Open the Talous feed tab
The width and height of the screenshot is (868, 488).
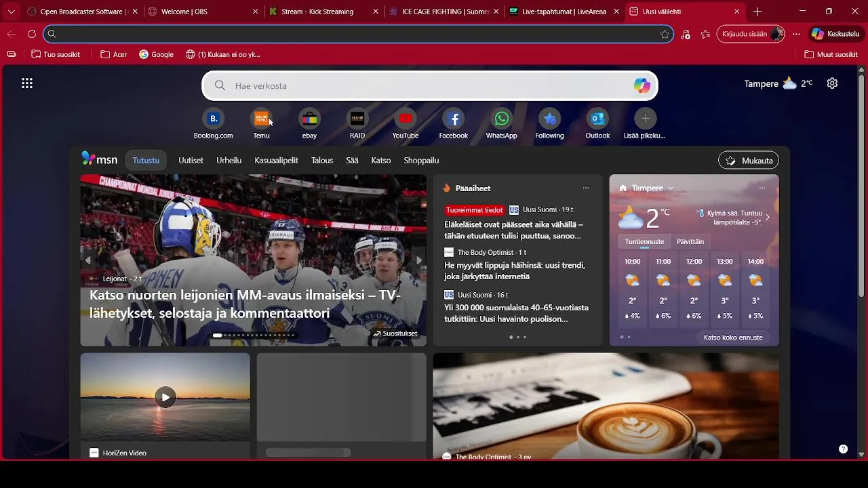point(322,161)
